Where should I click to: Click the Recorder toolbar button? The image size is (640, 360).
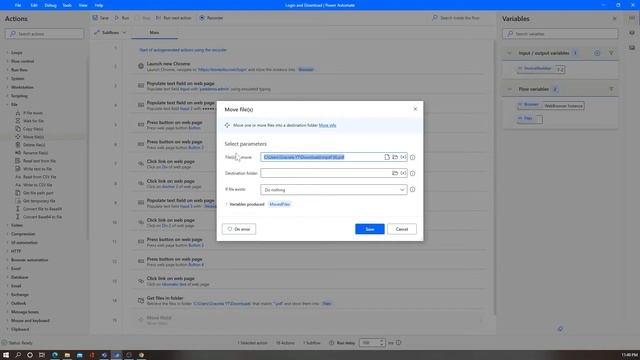[x=211, y=18]
